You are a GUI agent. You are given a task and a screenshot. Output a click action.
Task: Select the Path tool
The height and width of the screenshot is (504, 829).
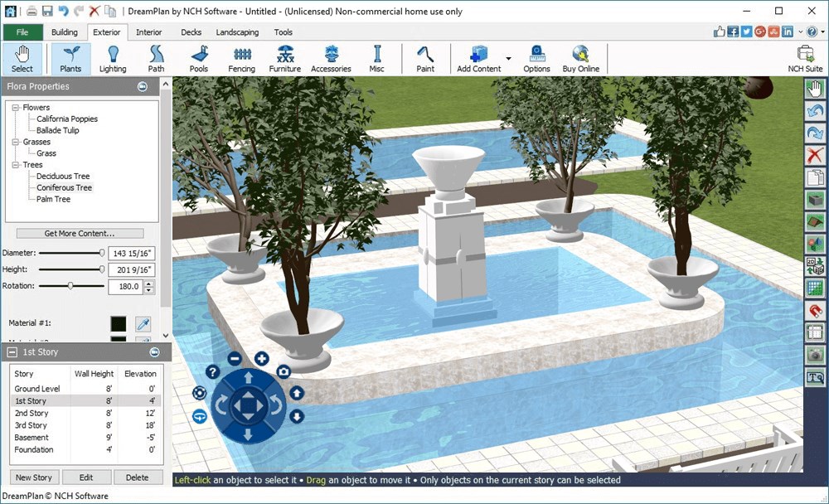tap(156, 59)
